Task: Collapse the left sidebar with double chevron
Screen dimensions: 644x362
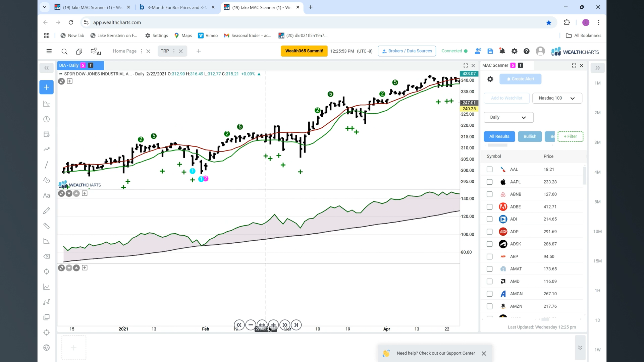Action: coord(47,68)
